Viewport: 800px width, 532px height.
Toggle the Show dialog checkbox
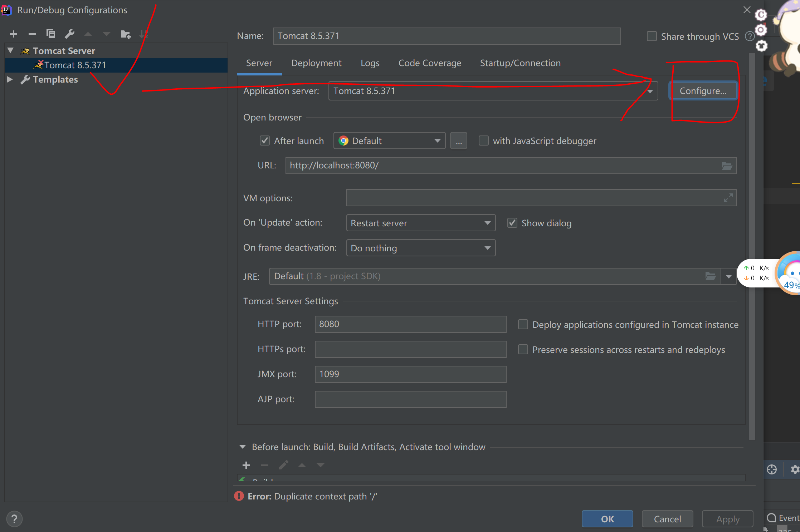click(x=512, y=223)
